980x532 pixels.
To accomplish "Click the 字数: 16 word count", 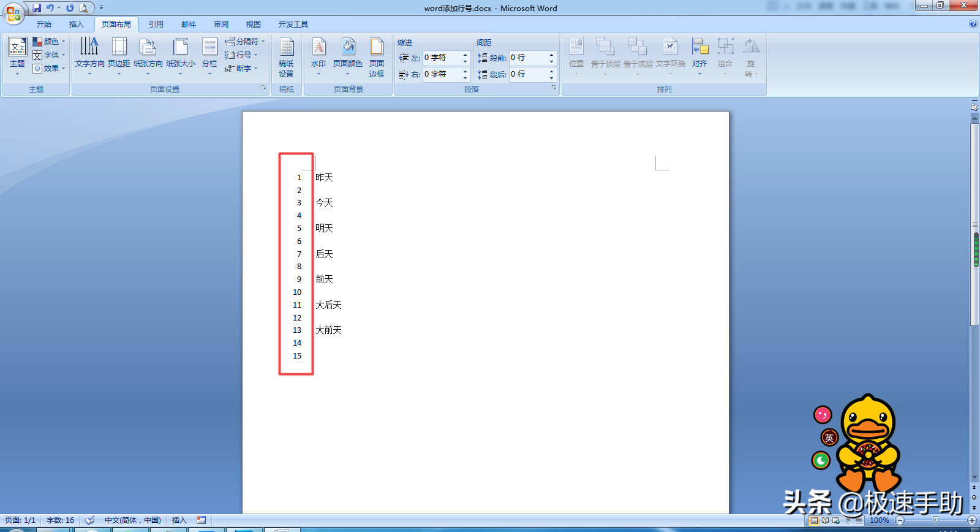I will click(x=60, y=520).
